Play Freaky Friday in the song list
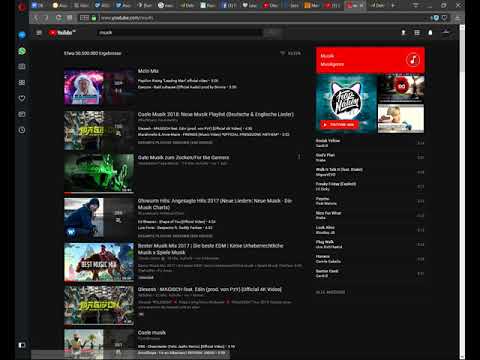Screen dimensions: 480x360 click(370, 186)
